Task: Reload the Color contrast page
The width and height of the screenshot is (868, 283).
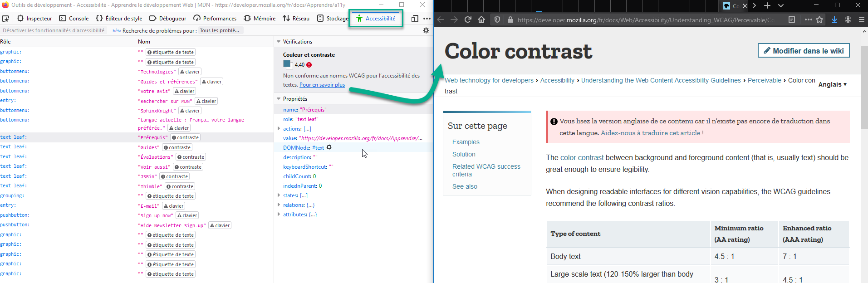Action: (x=468, y=20)
